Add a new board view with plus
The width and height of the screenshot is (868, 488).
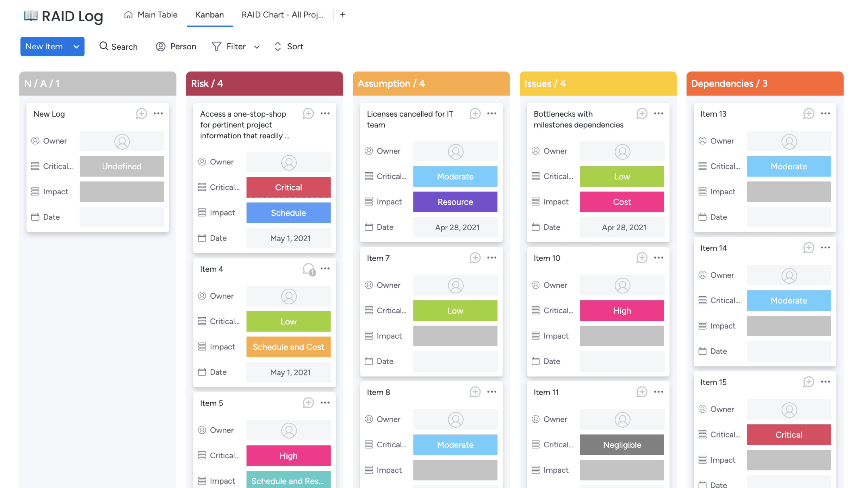point(342,15)
